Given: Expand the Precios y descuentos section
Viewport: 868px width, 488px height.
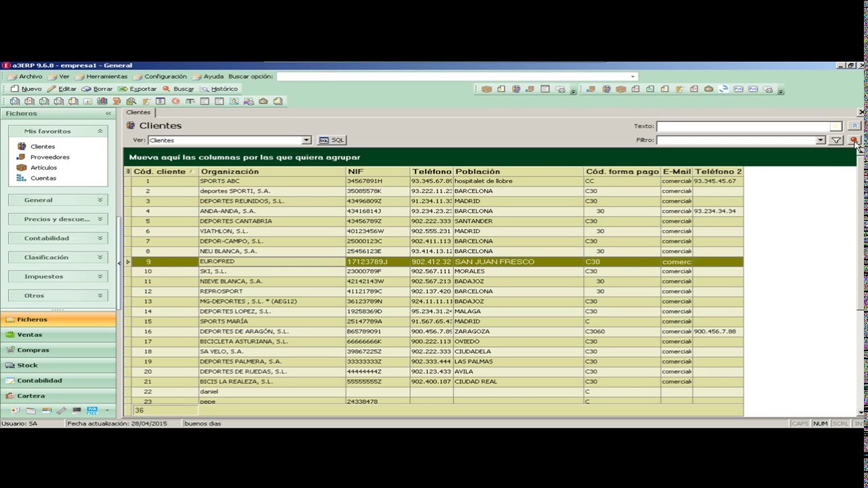Looking at the screenshot, I should [x=58, y=219].
